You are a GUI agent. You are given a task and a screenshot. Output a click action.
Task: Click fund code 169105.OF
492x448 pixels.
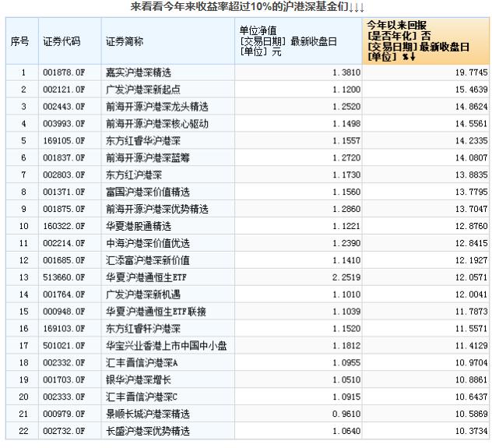62,140
